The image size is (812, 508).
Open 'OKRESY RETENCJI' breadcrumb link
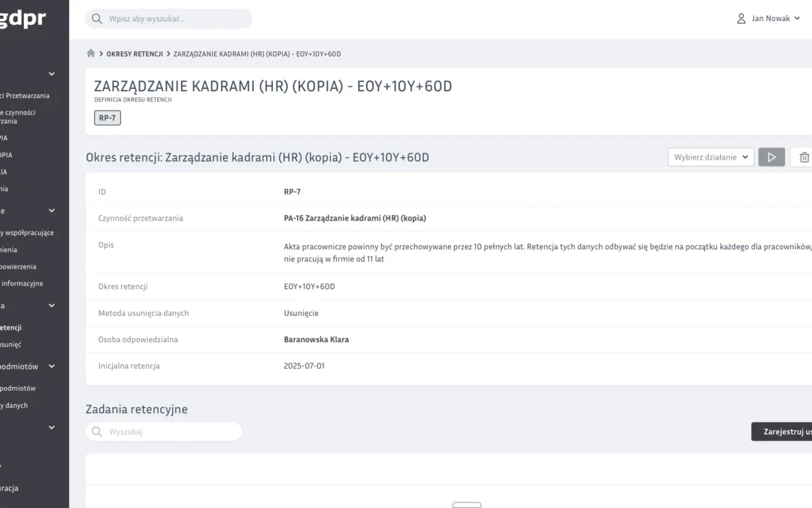[135, 54]
